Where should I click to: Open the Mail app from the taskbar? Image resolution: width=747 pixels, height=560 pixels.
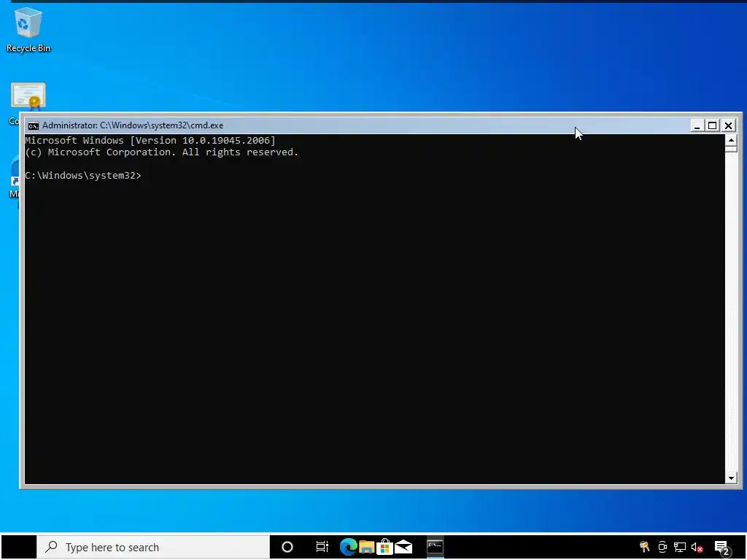pyautogui.click(x=403, y=547)
